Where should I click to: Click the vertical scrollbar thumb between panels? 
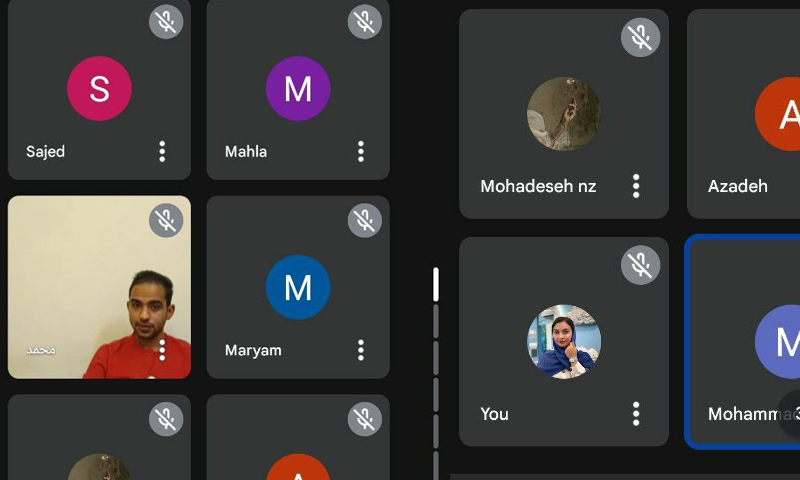point(436,284)
